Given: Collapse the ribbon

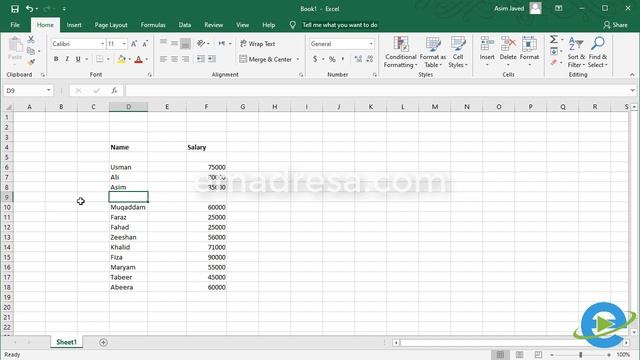Looking at the screenshot, I should pos(632,75).
